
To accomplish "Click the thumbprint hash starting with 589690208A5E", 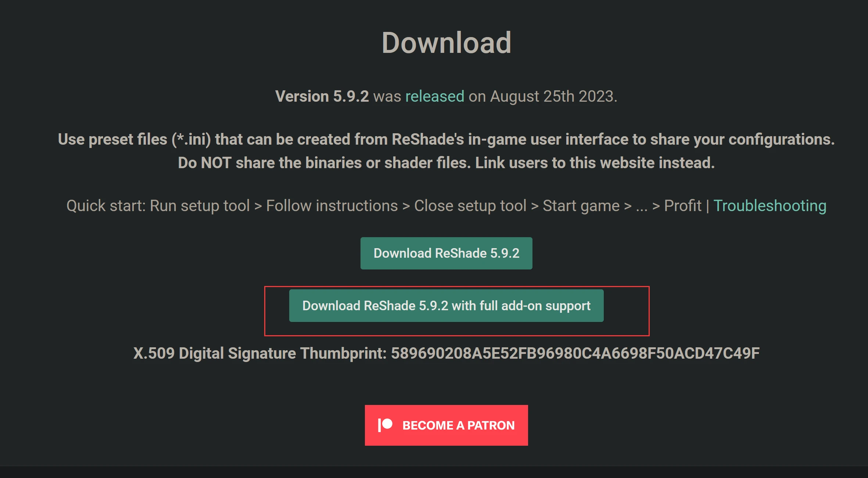I will tap(575, 353).
